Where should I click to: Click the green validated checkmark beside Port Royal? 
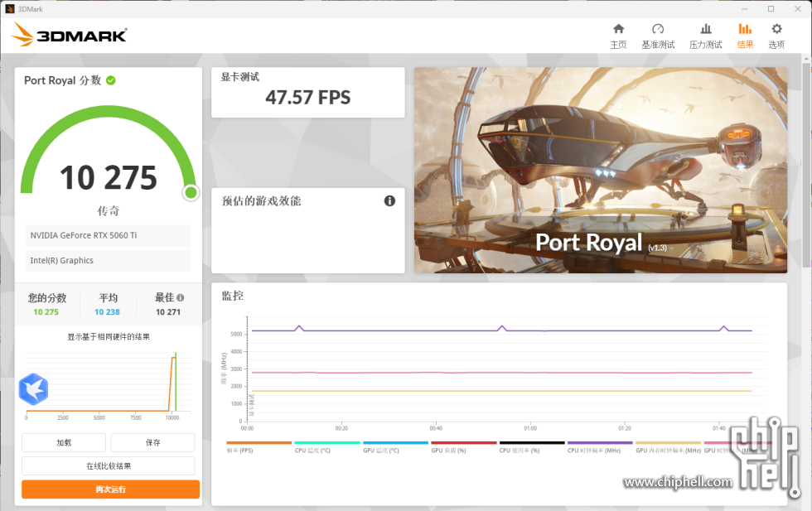(111, 80)
